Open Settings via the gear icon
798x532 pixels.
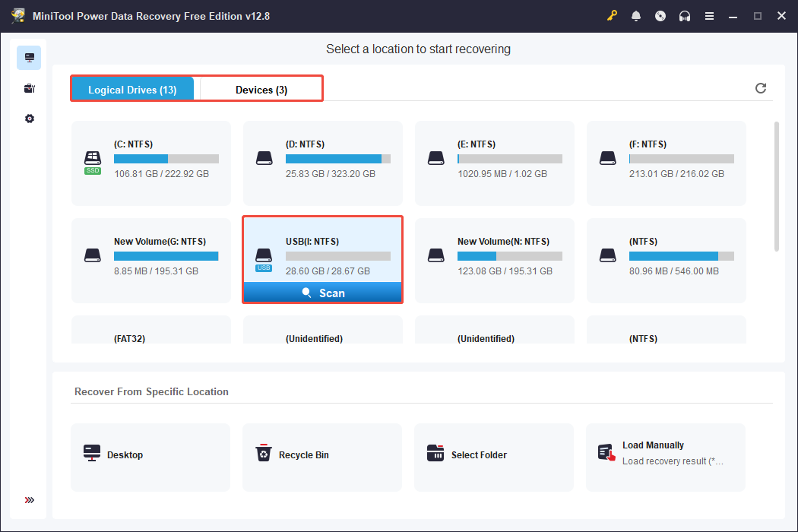[x=29, y=119]
